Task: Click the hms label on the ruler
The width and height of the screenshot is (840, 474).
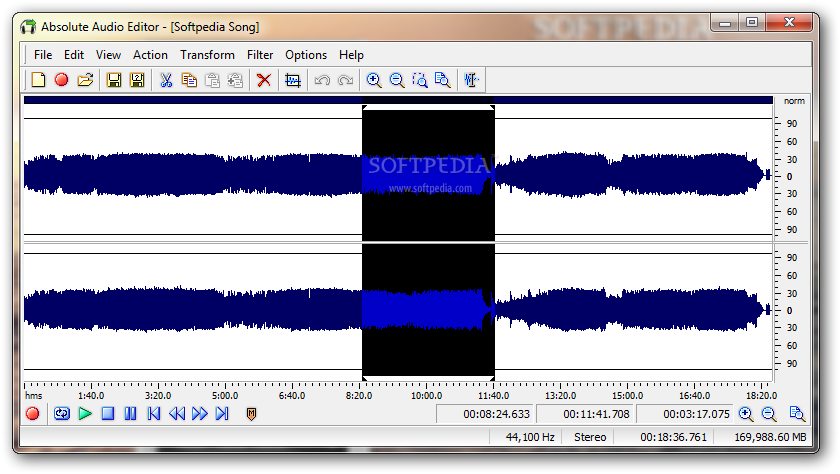Action: click(33, 395)
